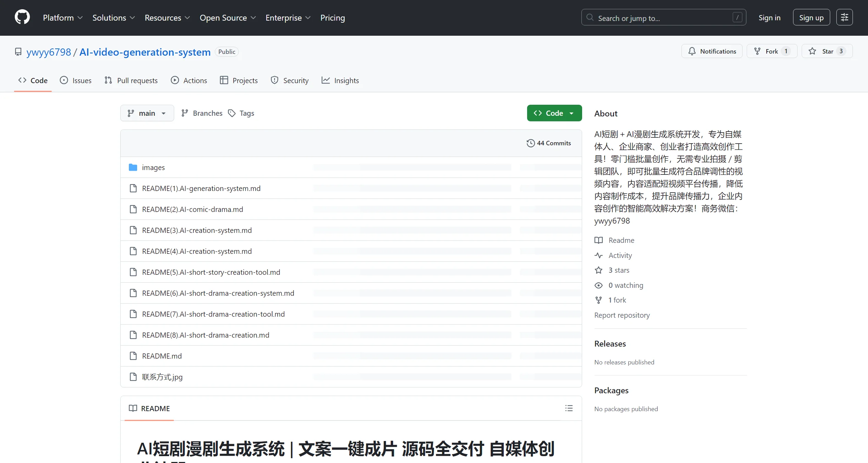Click the 44 Commits history icon
Screen dimensions: 868x463
pyautogui.click(x=531, y=143)
